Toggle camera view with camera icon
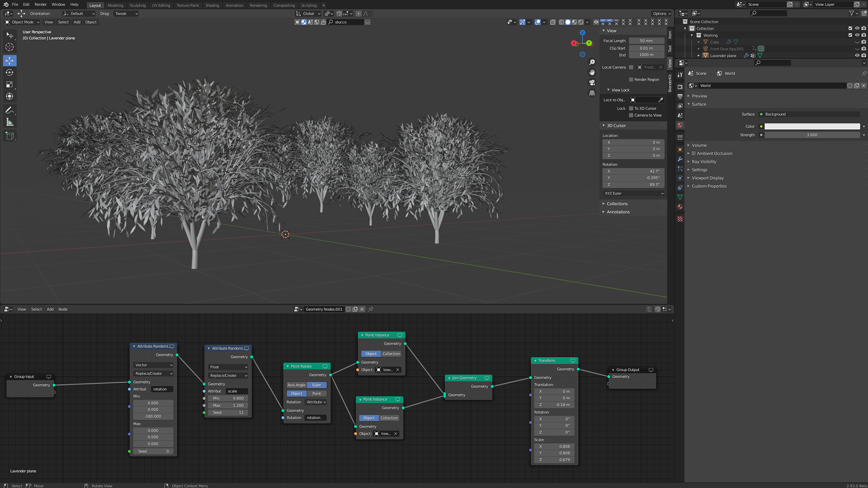The width and height of the screenshot is (868, 488). coord(592,83)
